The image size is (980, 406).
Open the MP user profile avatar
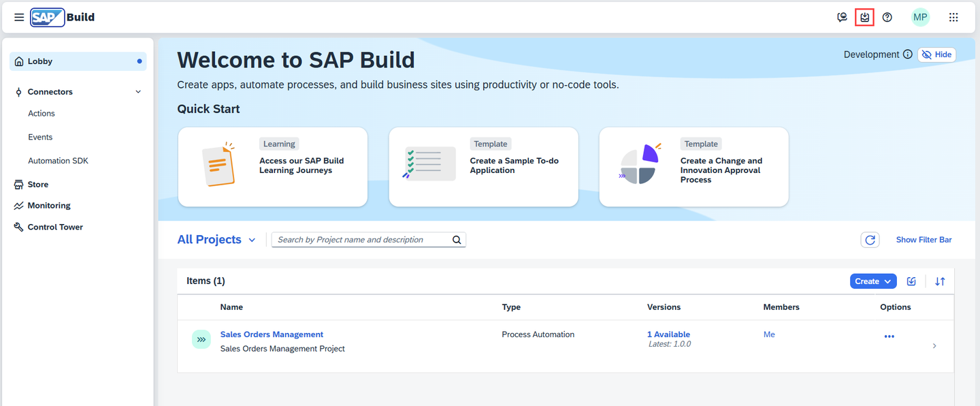pos(920,17)
